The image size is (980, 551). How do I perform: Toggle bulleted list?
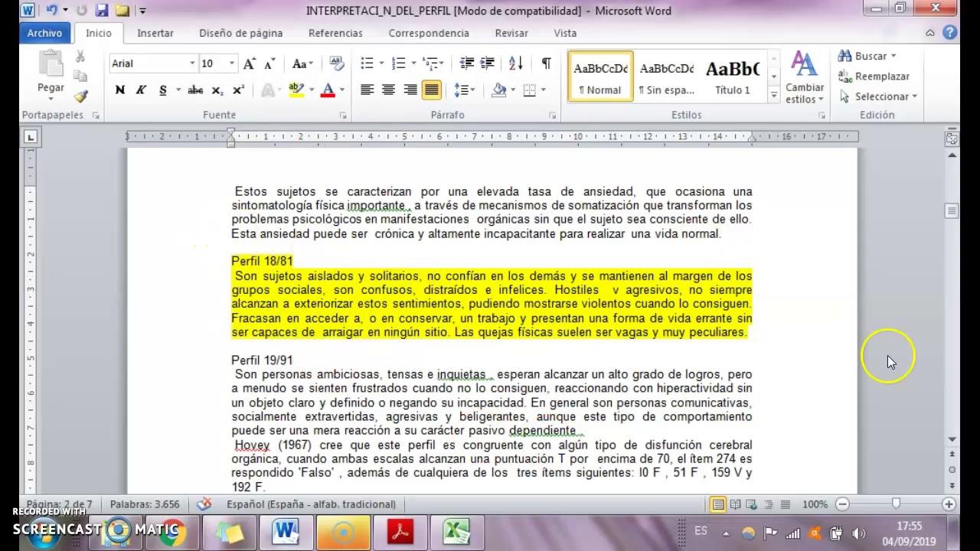click(367, 64)
